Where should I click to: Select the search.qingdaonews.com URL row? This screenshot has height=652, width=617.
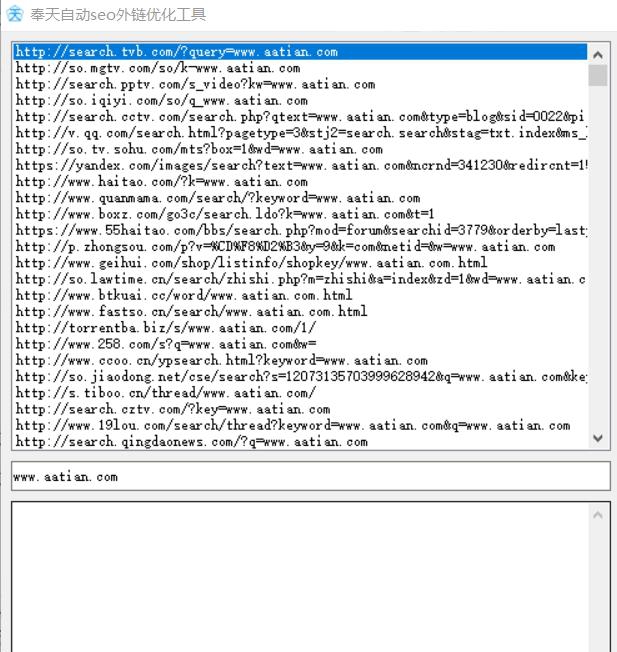coord(300,441)
